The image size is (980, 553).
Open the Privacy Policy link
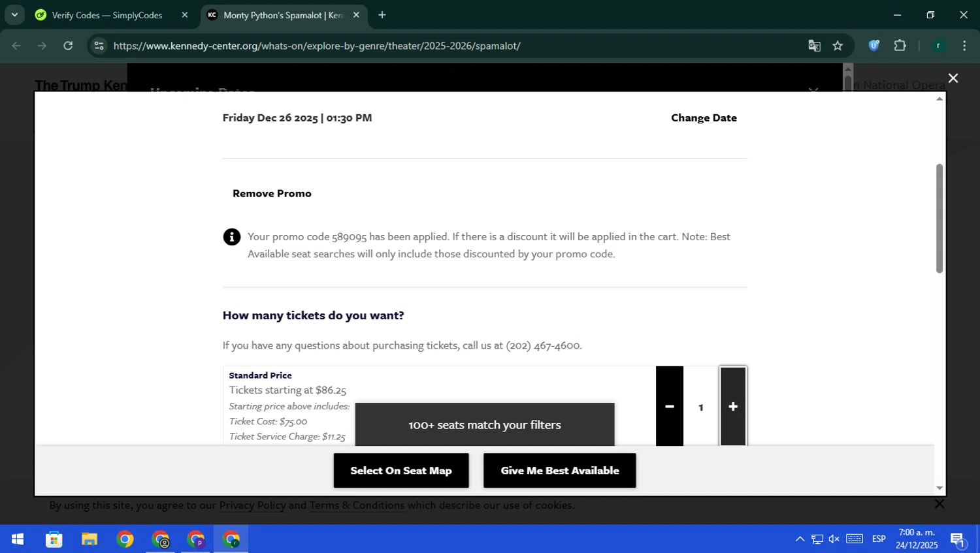coord(252,505)
